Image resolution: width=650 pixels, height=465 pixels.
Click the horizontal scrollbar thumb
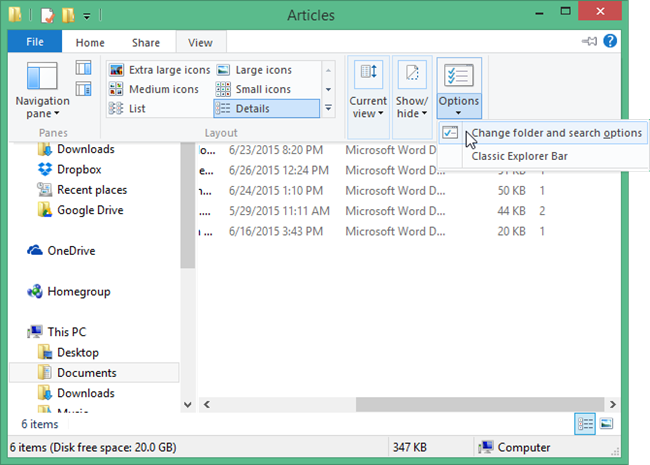pos(480,404)
